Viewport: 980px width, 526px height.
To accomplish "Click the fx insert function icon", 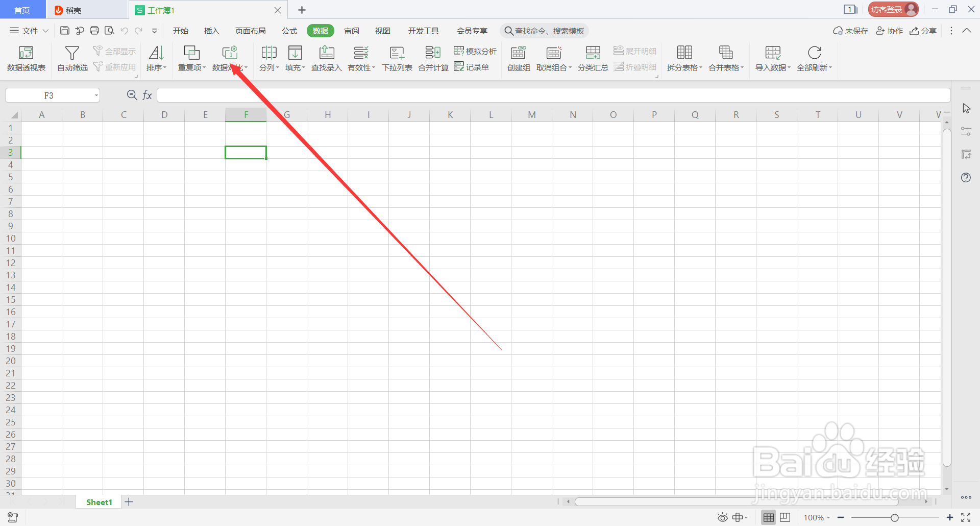I will coord(147,95).
